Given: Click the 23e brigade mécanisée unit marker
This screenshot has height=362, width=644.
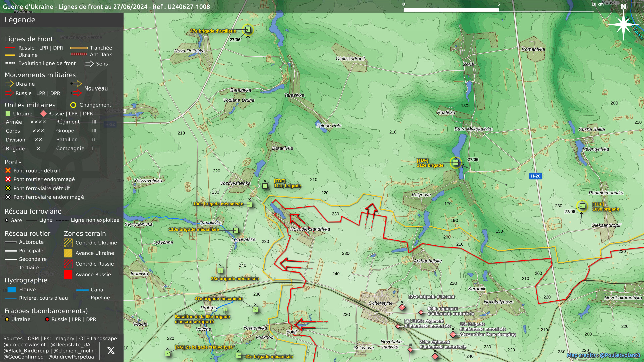Looking at the screenshot, I should pos(220,270).
